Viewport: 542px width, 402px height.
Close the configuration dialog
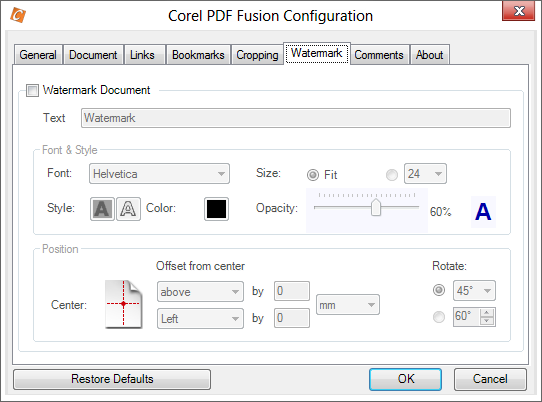[519, 11]
